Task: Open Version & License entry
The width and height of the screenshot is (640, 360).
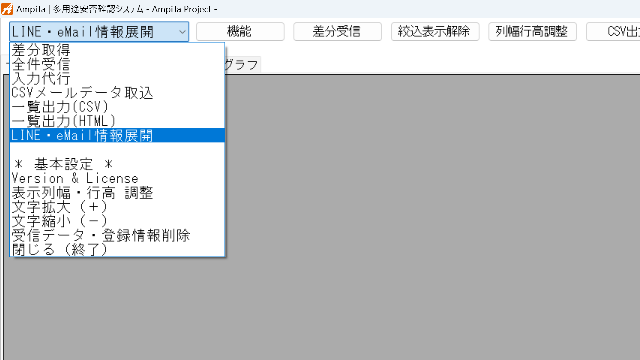Action: point(117,178)
